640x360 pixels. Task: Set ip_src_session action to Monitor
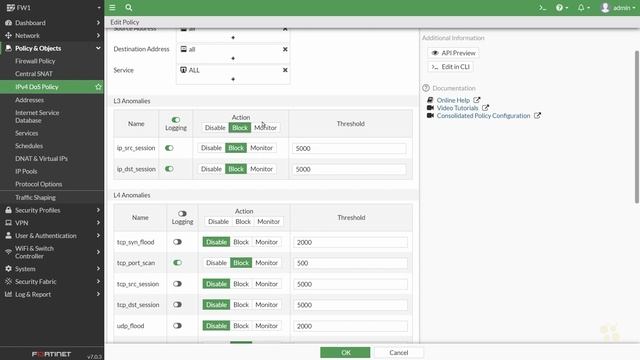tap(261, 148)
